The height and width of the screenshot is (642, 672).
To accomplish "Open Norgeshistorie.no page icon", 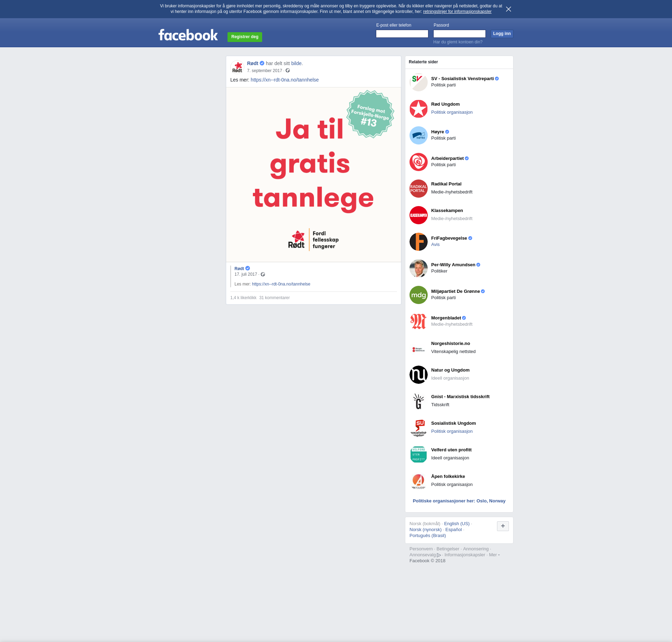I will [419, 348].
